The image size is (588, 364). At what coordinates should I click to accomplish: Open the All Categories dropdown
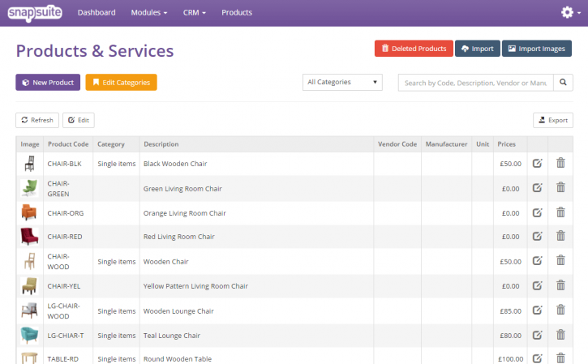pos(342,82)
